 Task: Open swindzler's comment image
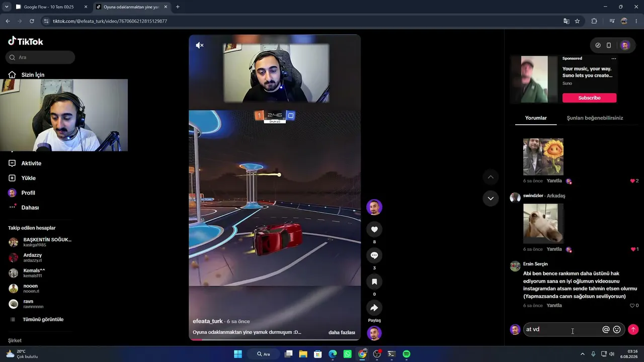(543, 223)
